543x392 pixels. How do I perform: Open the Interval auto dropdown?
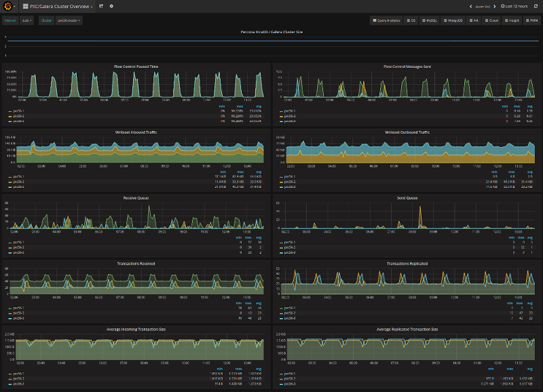[27, 20]
